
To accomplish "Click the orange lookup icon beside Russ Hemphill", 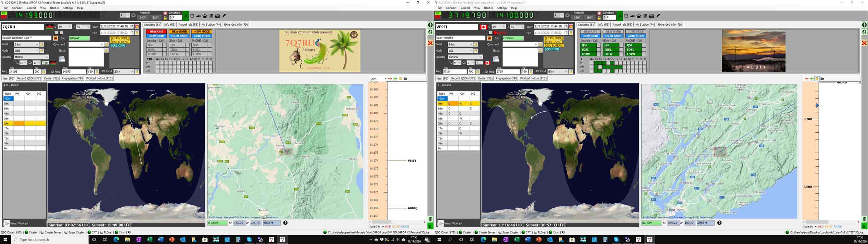I will [x=490, y=38].
